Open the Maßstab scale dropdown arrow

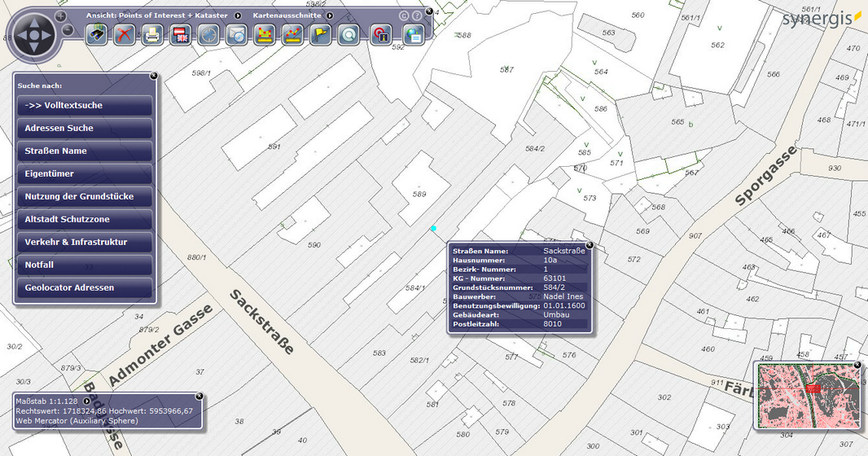(86, 401)
